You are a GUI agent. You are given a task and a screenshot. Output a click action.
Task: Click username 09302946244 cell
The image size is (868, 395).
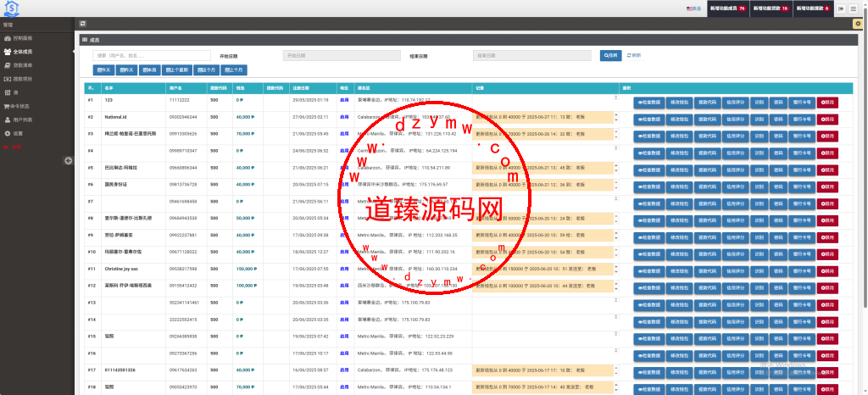pyautogui.click(x=181, y=117)
